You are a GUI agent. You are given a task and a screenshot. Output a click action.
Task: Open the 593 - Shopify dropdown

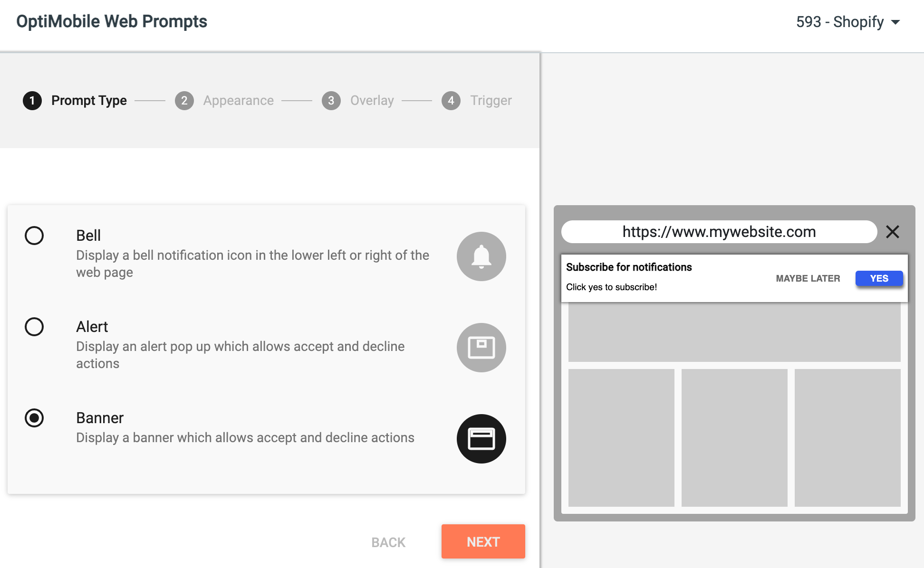click(848, 22)
